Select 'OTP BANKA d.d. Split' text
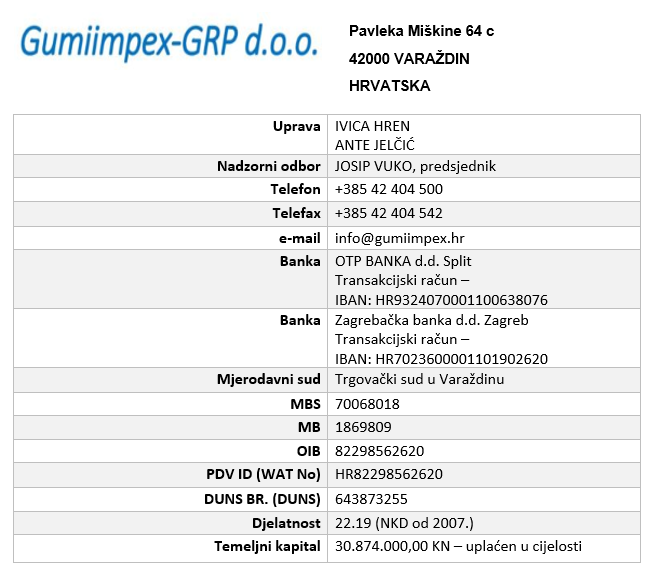Screen dimensions: 658x572 (403, 261)
